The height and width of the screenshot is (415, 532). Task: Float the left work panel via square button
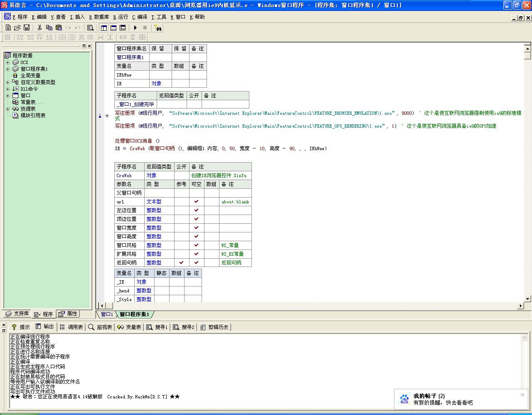point(84,46)
